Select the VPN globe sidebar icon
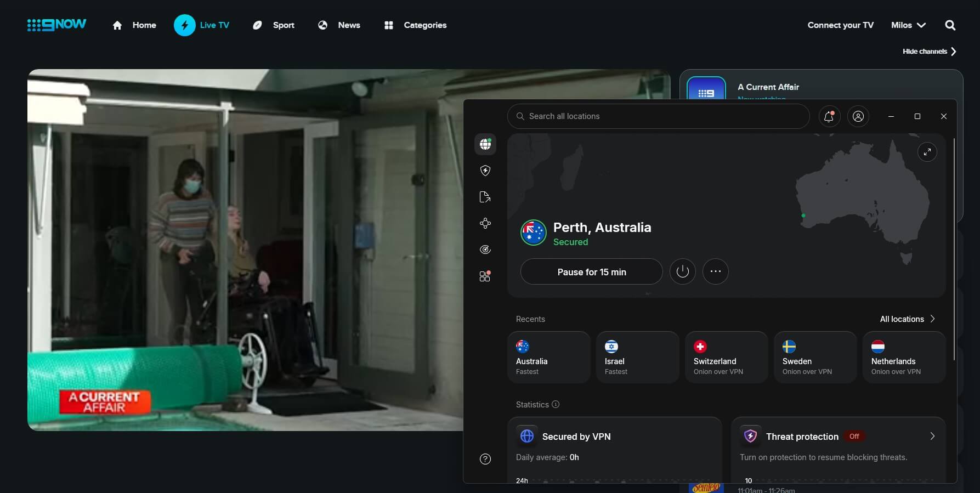Image resolution: width=980 pixels, height=493 pixels. pyautogui.click(x=485, y=144)
